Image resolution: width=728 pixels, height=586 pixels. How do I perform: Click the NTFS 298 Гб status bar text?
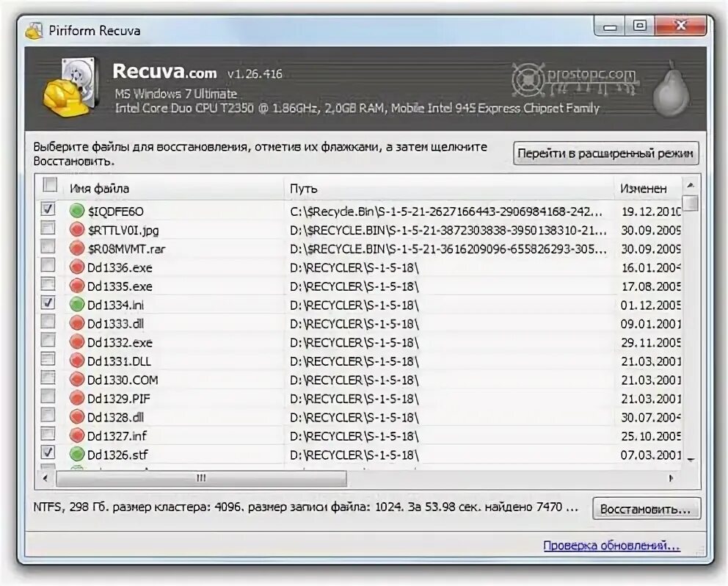(305, 507)
